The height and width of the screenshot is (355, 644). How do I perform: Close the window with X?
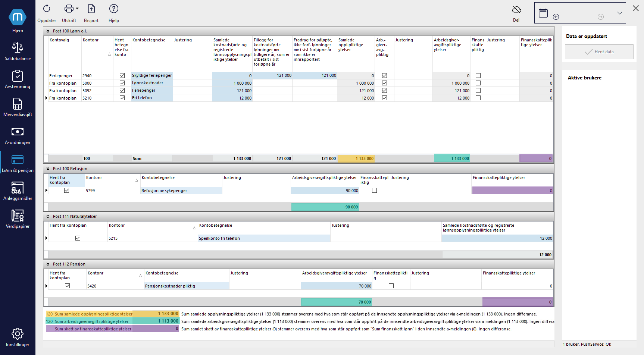tap(636, 8)
